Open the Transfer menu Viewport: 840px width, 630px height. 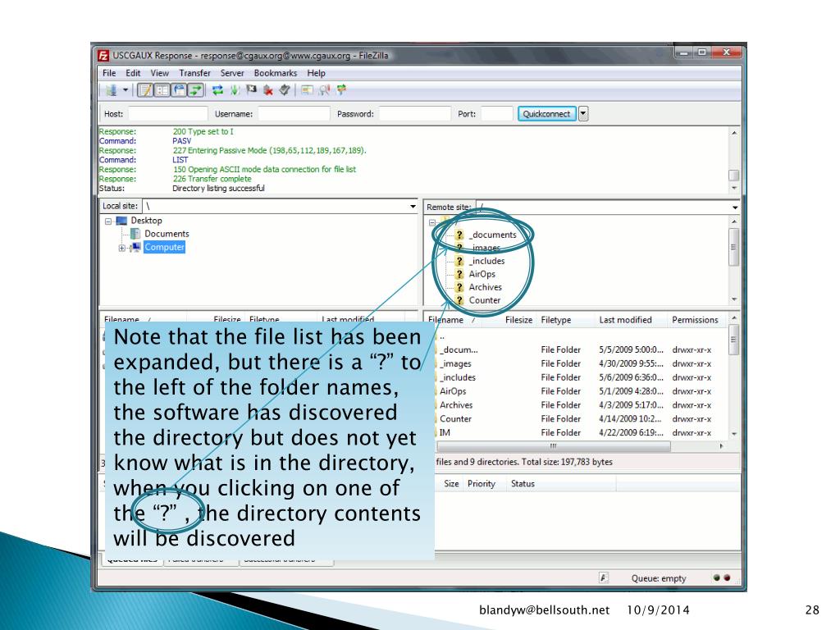(194, 73)
